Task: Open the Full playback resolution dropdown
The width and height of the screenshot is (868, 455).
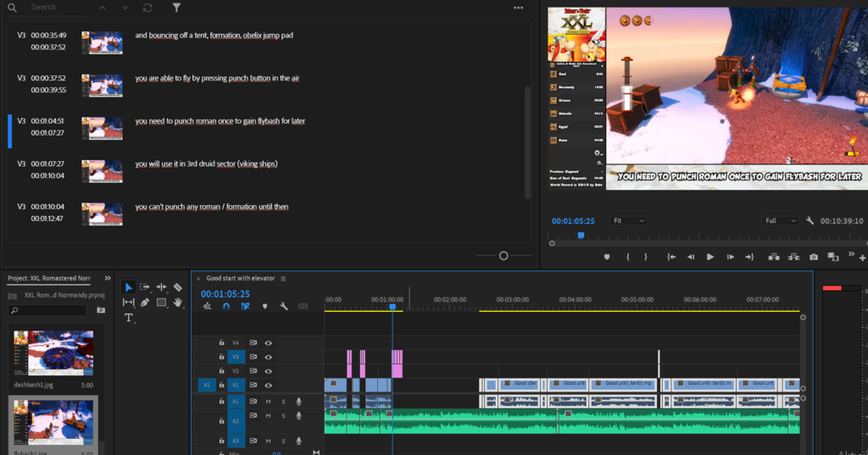Action: pyautogui.click(x=780, y=221)
